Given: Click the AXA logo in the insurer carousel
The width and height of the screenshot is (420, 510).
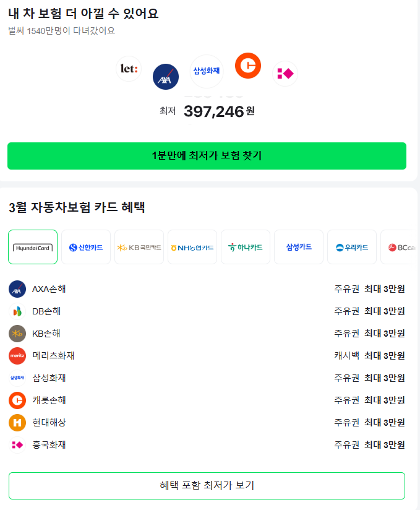Looking at the screenshot, I should (x=165, y=76).
